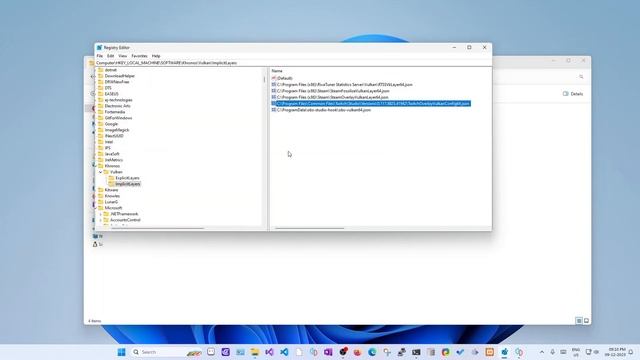
Task: Select the highlighted Common Files overlay json value
Action: [373, 104]
